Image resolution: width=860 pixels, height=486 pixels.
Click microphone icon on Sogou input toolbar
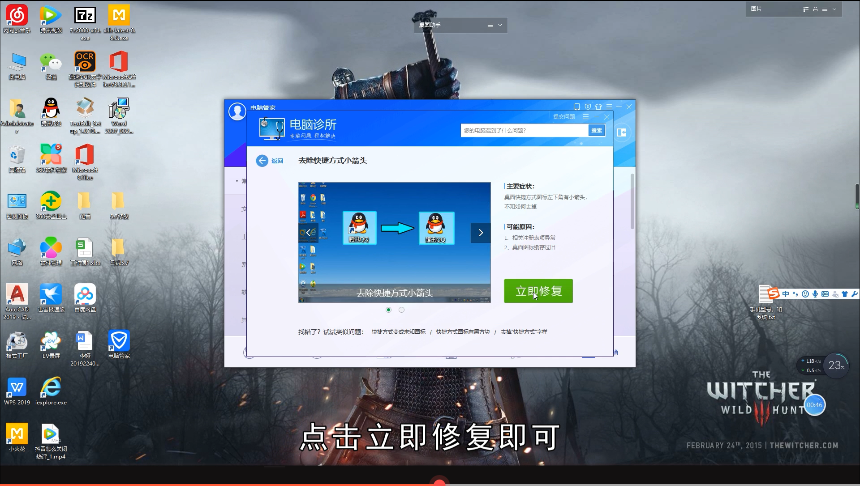(815, 294)
